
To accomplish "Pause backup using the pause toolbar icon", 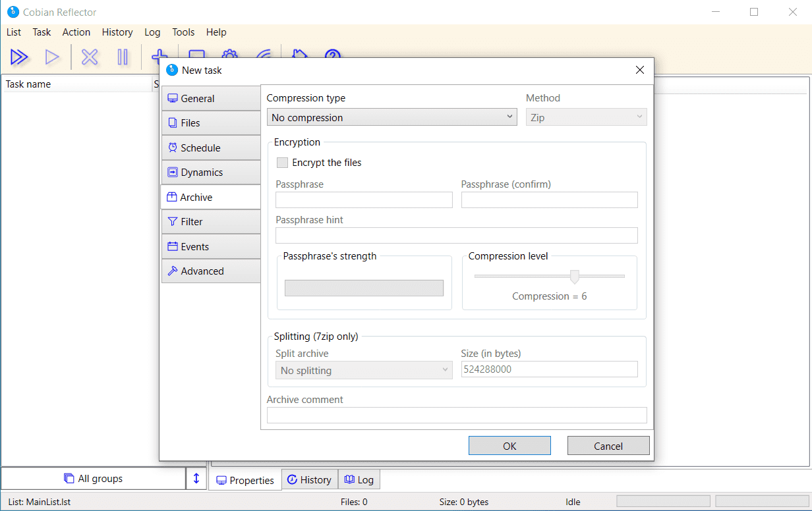I will point(123,57).
